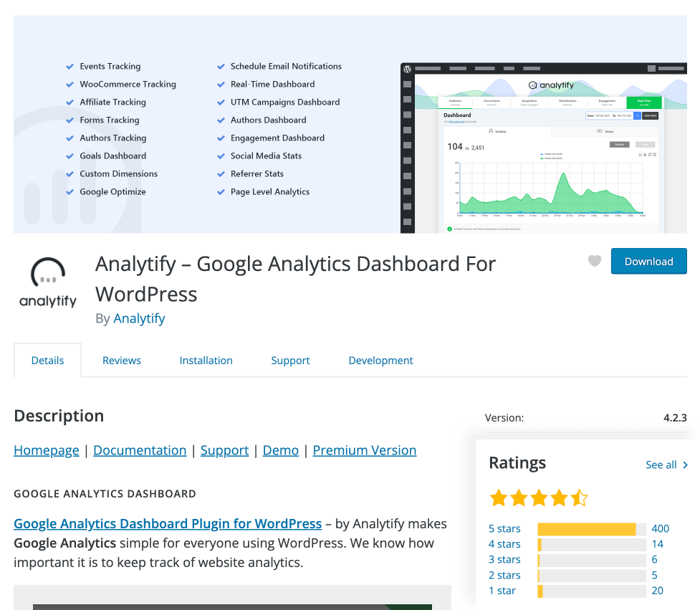Click the checkmark beside Events Tracking
The height and width of the screenshot is (610, 700).
click(69, 66)
